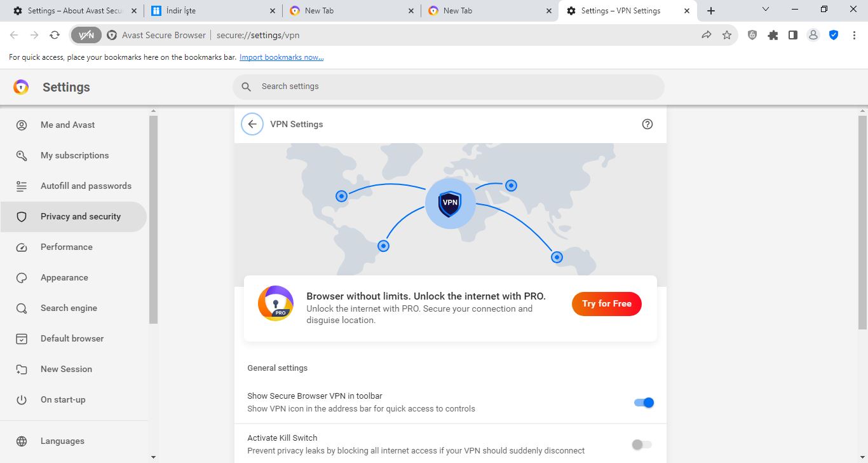Open Autofill and passwords section

(73, 186)
